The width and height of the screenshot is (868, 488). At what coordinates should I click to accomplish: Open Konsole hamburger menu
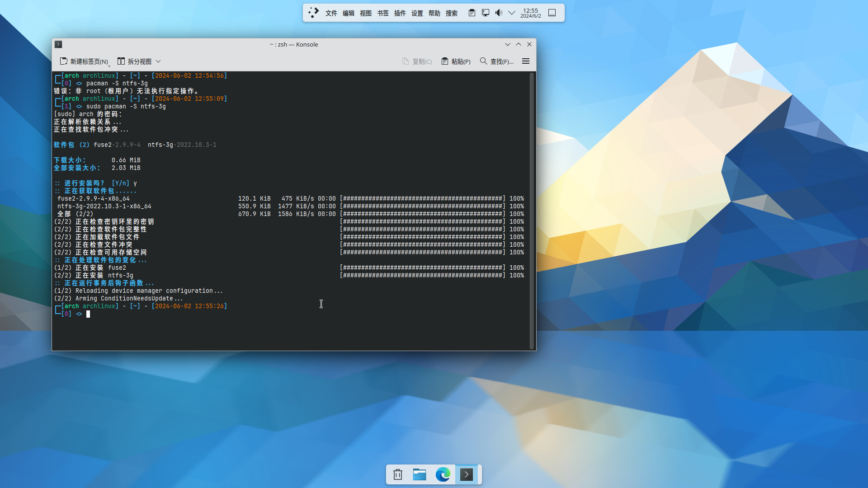pos(525,61)
